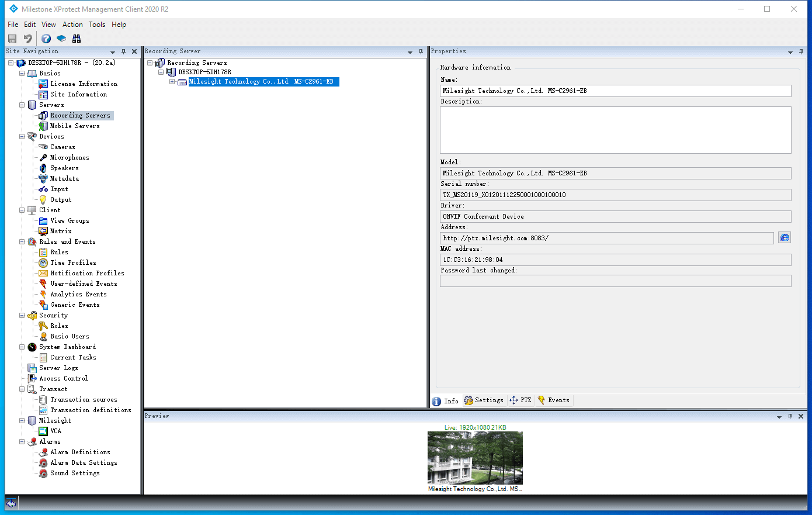The image size is (812, 515).
Task: Click the blue book icon in toolbar
Action: pyautogui.click(x=61, y=39)
